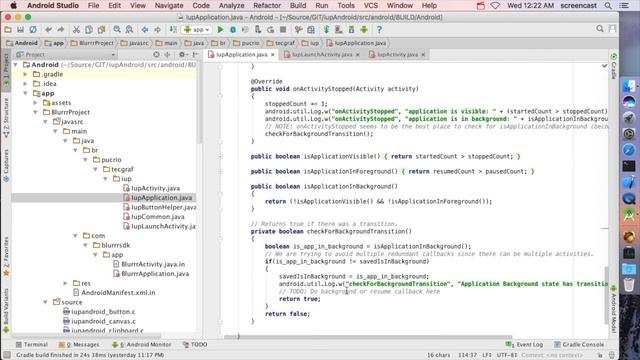This screenshot has height=360, width=640.
Task: Open the SDK Manager green download icon
Action: point(351,29)
